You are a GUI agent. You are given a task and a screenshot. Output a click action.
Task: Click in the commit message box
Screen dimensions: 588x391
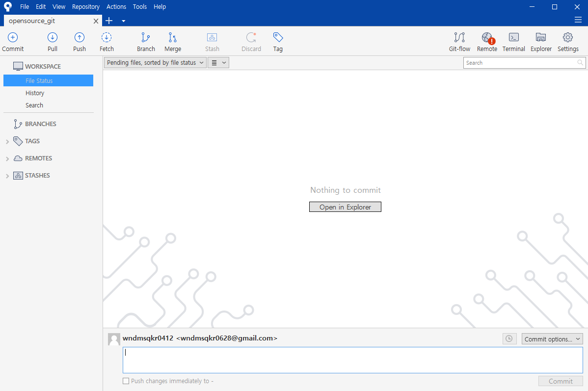(x=352, y=360)
